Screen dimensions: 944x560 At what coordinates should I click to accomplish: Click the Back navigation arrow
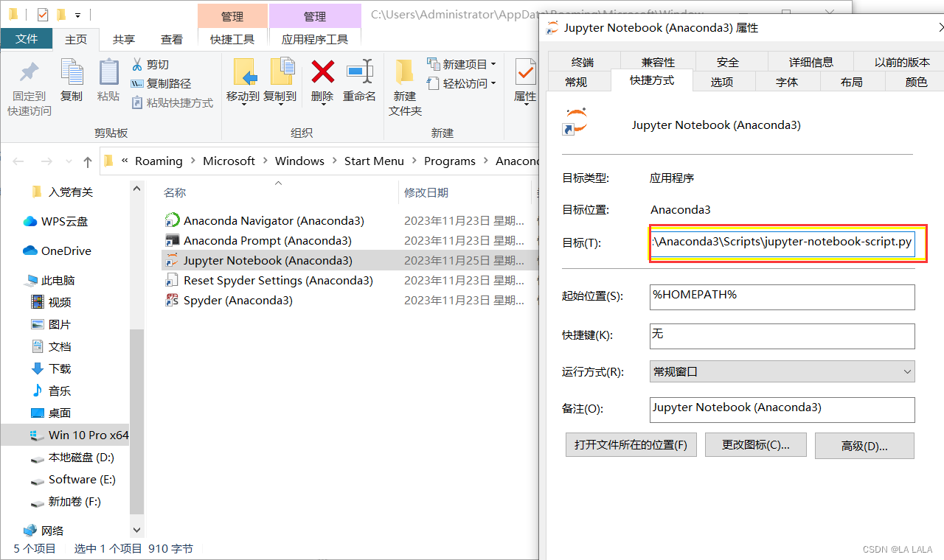coord(18,161)
